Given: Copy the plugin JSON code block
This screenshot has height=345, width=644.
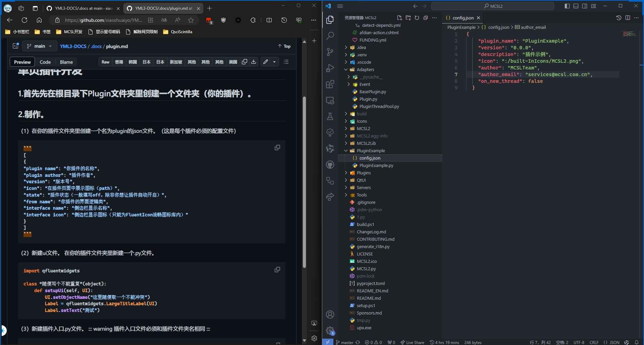Looking at the screenshot, I should coord(277,148).
